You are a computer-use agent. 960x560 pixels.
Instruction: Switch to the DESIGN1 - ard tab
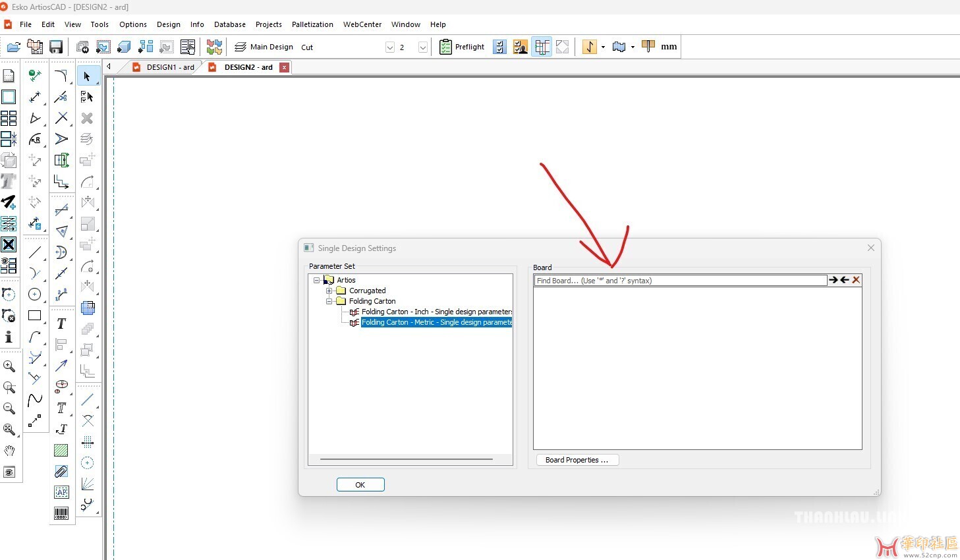pos(165,67)
